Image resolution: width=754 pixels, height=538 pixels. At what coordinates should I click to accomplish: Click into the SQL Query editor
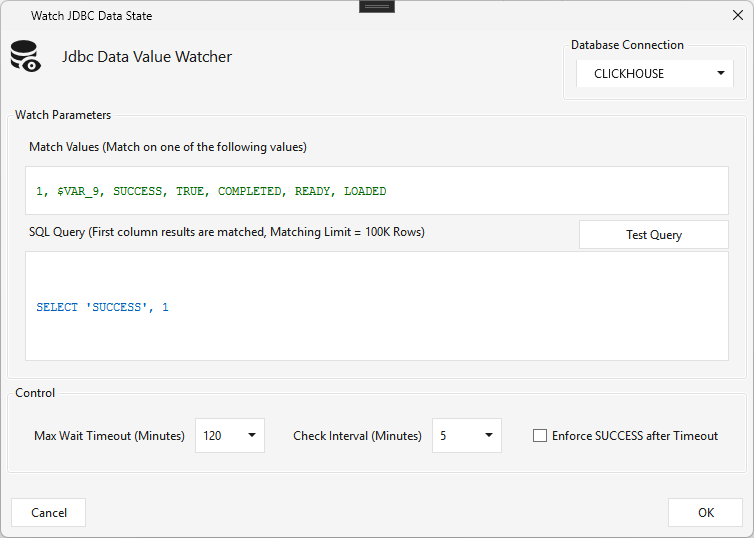(x=377, y=306)
